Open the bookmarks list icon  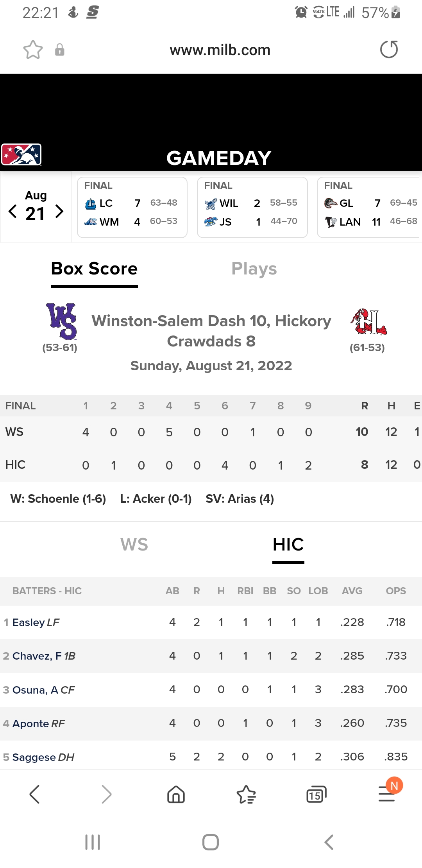point(246,794)
